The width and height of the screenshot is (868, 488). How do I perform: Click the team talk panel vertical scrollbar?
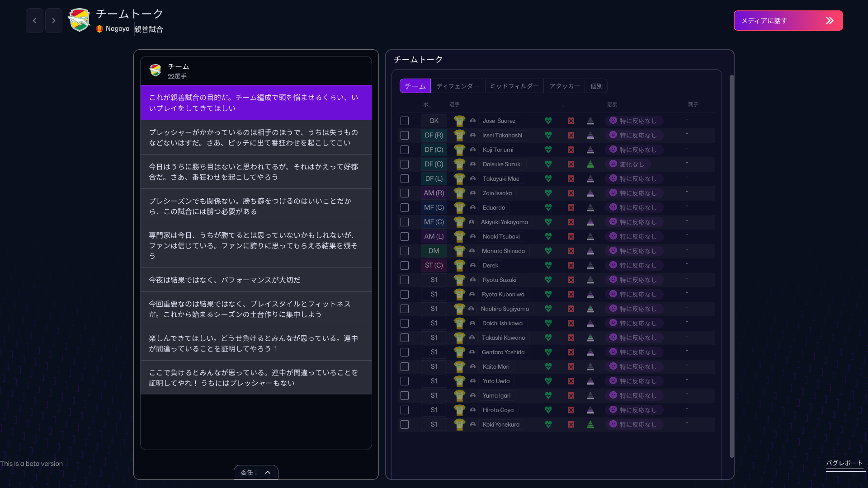(x=732, y=267)
